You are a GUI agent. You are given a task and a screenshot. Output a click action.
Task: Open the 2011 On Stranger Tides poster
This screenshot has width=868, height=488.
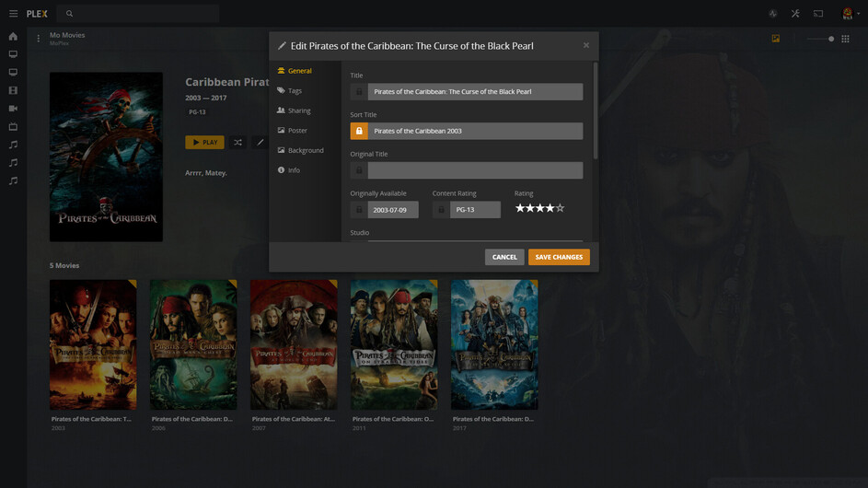coord(394,344)
